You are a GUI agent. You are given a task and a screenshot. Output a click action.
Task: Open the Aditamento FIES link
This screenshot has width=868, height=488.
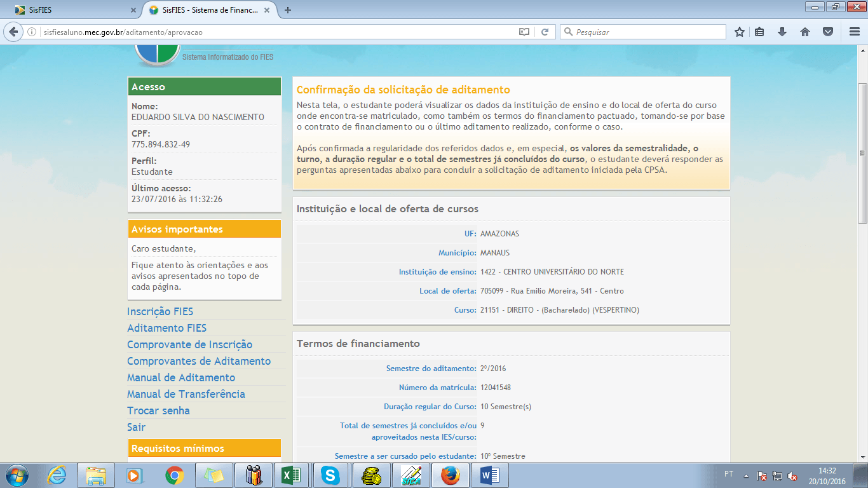pos(166,328)
